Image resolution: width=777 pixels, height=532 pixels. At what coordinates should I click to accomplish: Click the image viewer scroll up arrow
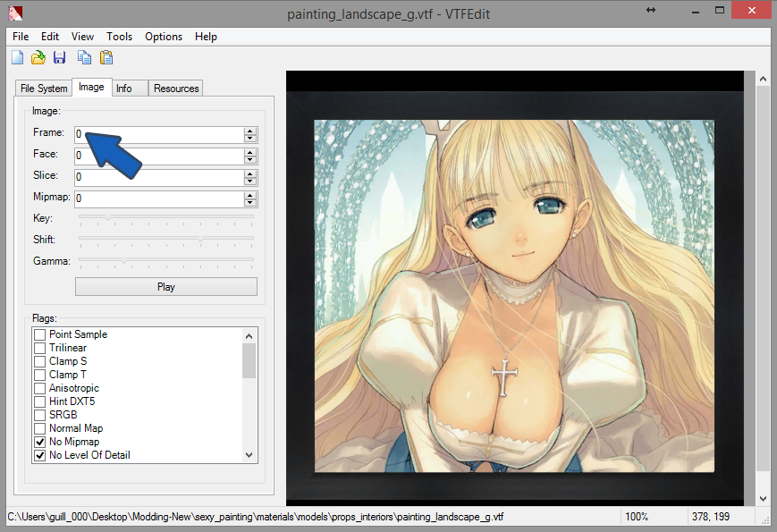click(763, 79)
